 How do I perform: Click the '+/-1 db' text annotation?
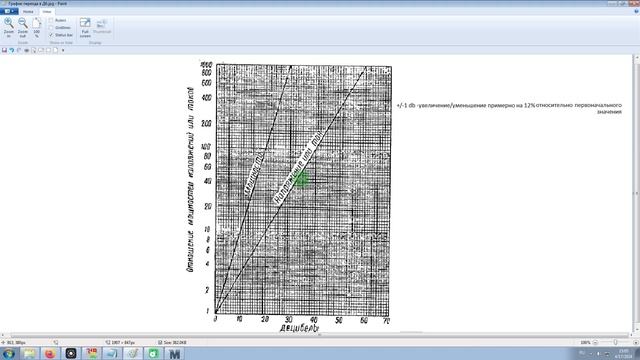point(509,108)
